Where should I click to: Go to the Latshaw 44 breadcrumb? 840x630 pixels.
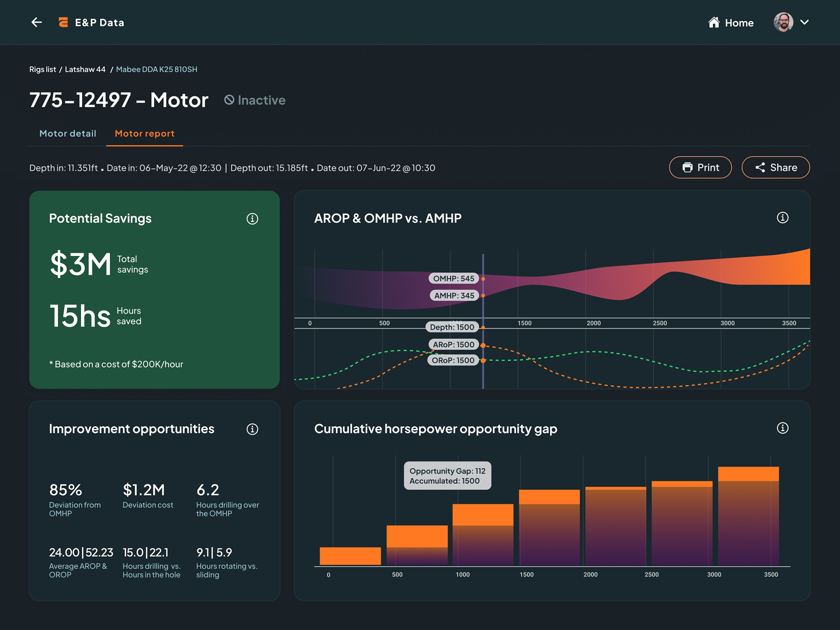[x=85, y=70]
